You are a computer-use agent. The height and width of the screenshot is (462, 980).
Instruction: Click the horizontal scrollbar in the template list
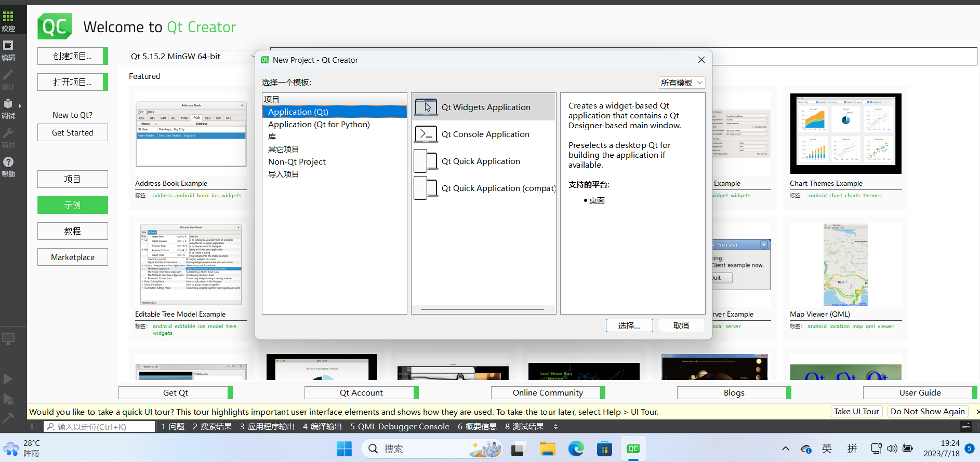482,309
